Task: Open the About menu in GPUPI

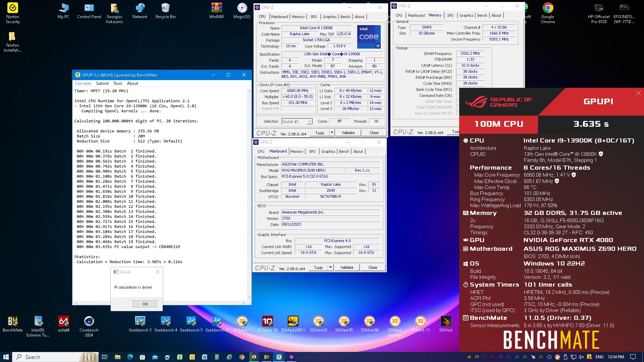Action: pyautogui.click(x=132, y=83)
